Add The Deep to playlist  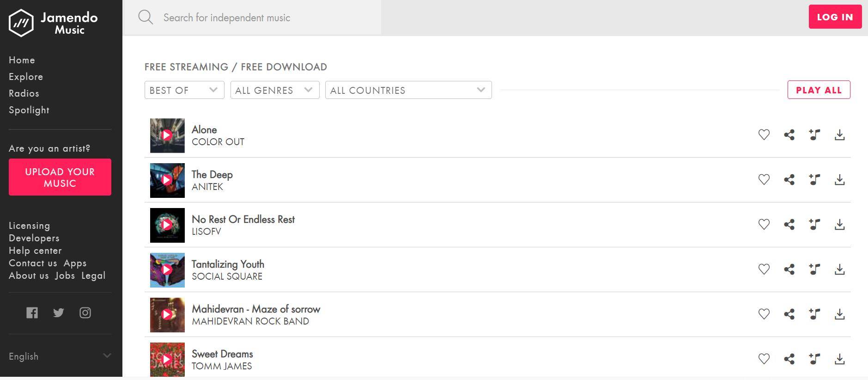point(814,179)
